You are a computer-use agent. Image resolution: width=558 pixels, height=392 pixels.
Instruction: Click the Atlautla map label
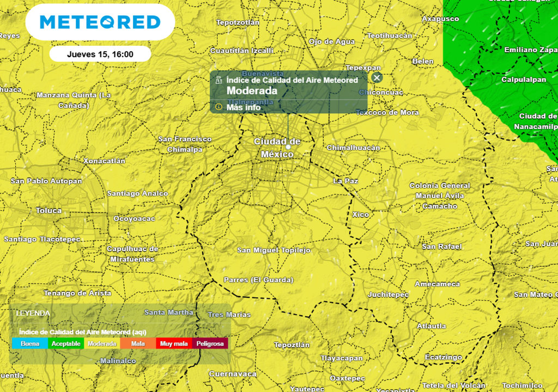pyautogui.click(x=432, y=326)
